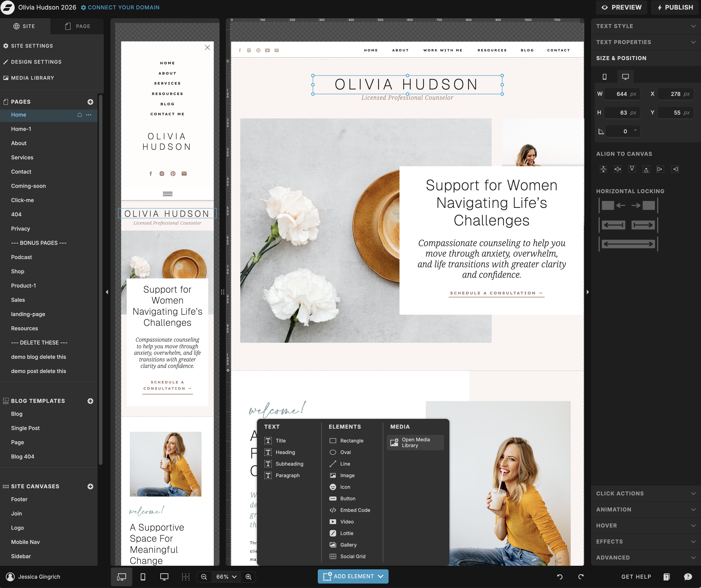
Task: Click the zoom in magnifier icon
Action: [249, 577]
